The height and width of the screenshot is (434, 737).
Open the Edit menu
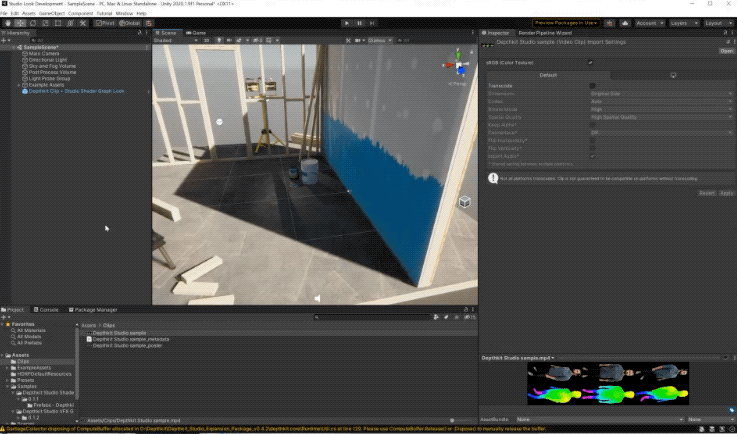[15, 14]
